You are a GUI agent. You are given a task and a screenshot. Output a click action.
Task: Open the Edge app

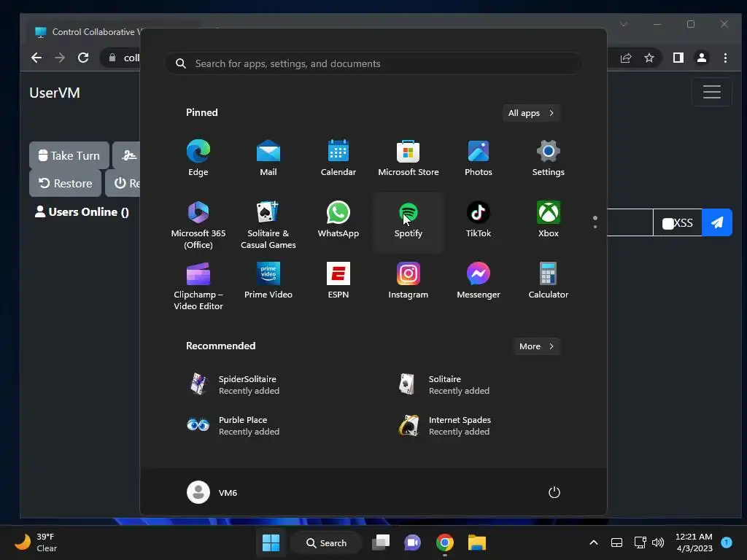click(198, 158)
